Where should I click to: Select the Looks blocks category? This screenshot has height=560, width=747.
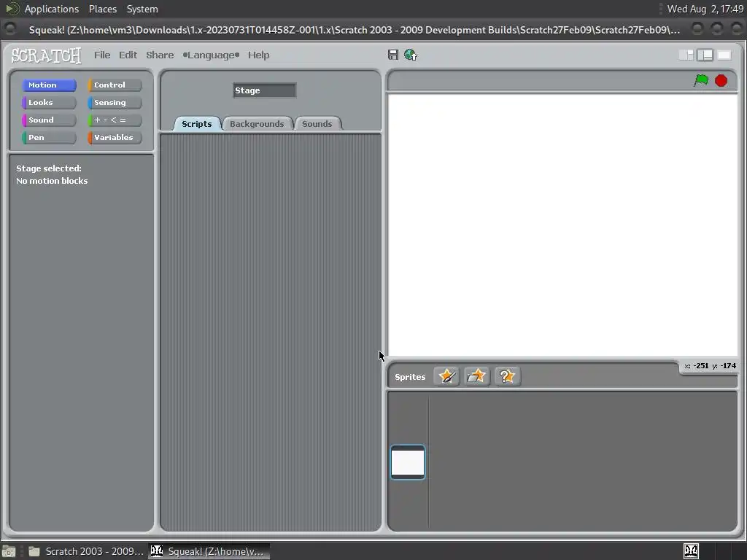pos(49,102)
